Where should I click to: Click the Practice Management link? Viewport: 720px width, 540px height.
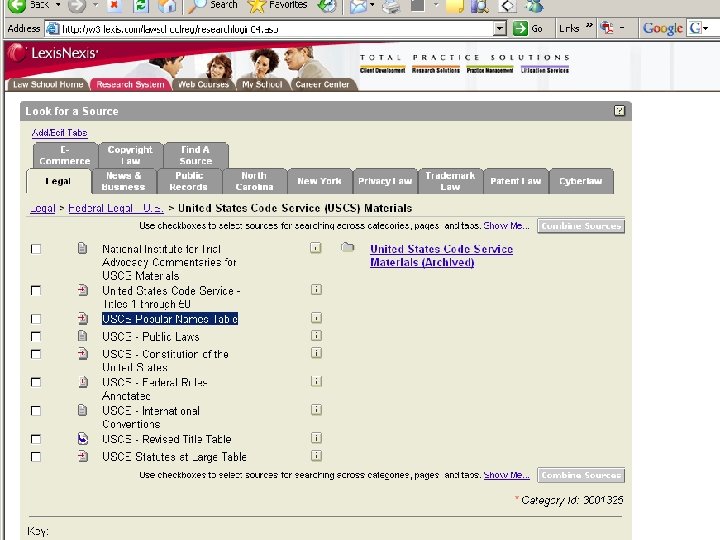point(489,70)
